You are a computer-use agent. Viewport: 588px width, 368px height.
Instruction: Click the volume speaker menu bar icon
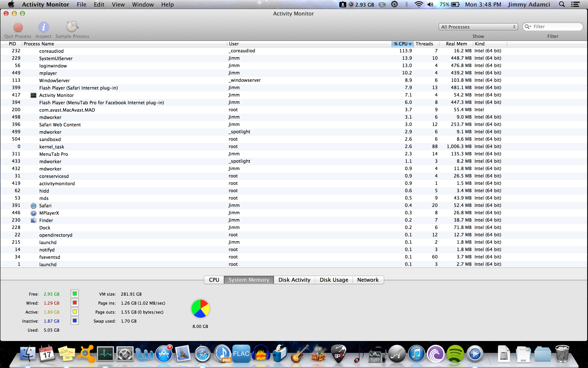pos(430,4)
